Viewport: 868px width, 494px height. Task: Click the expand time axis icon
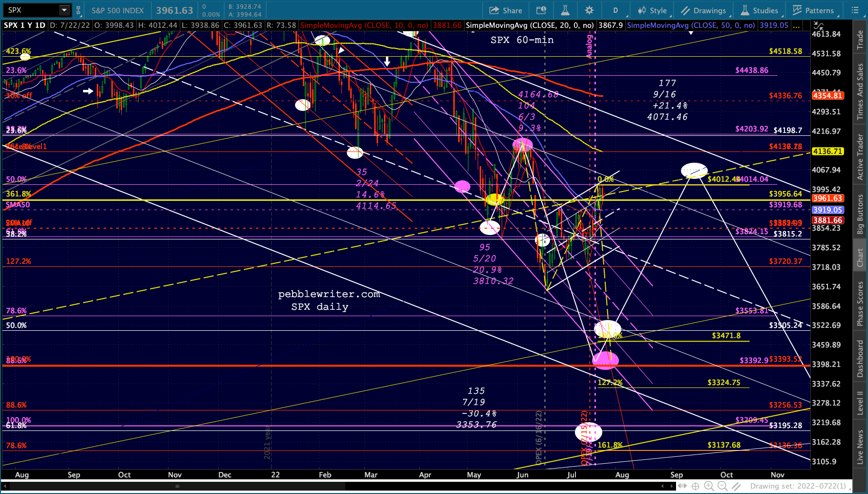tap(682, 486)
